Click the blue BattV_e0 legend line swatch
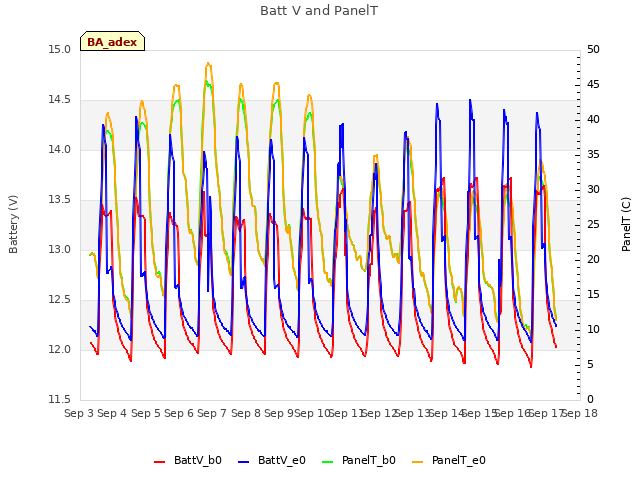Image resolution: width=640 pixels, height=480 pixels. point(244,462)
